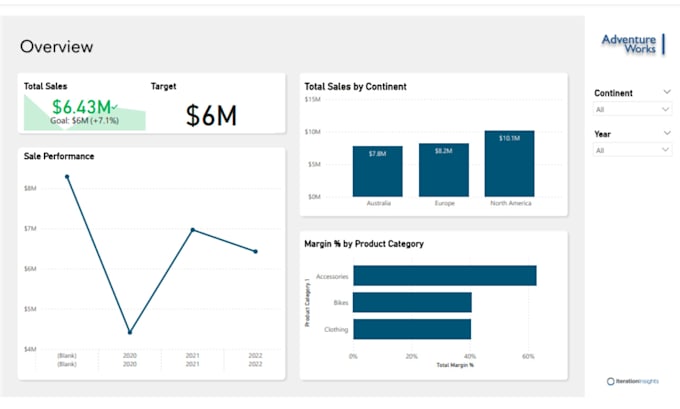Click the Accessories category label

(x=332, y=276)
